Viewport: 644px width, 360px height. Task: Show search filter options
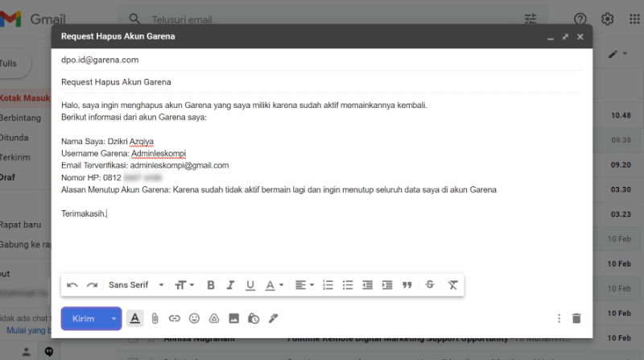(x=530, y=19)
